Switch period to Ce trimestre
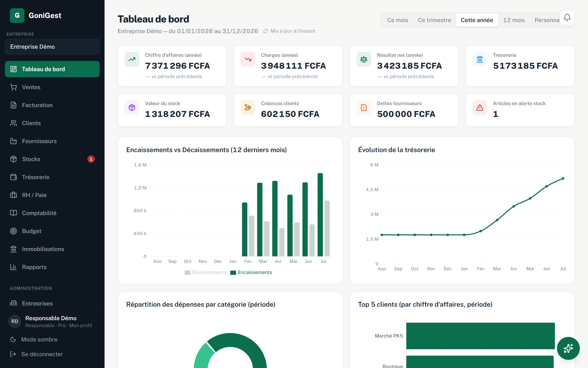Screen dimensions: 588x368 click(x=434, y=20)
